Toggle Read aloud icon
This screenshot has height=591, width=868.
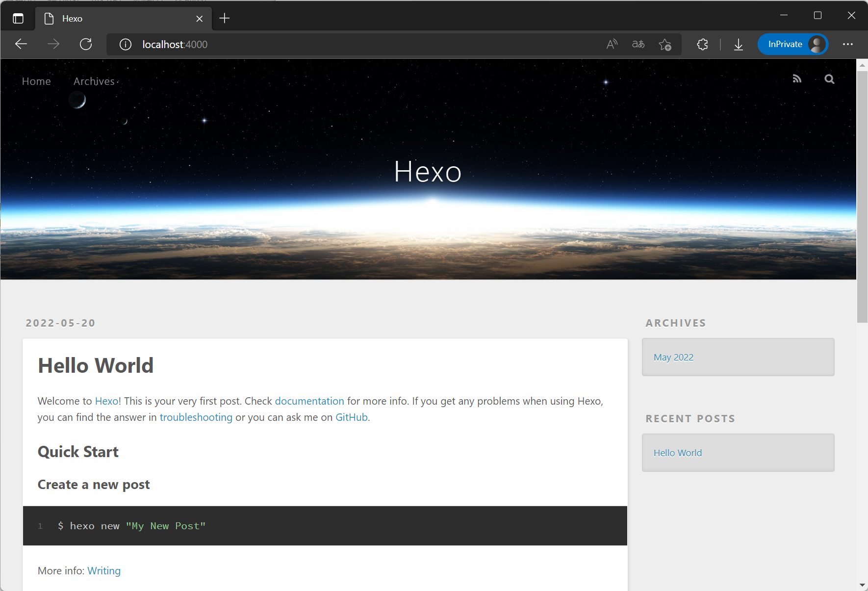[612, 45]
